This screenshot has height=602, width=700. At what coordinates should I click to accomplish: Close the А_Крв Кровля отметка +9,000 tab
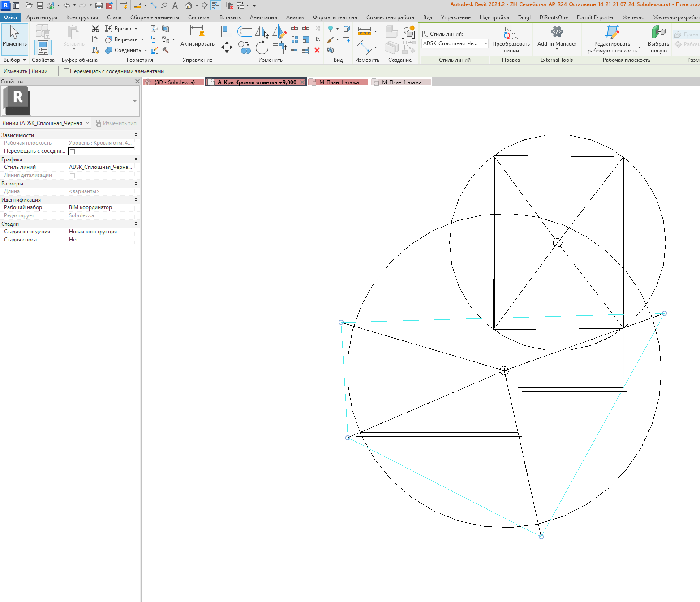[302, 82]
